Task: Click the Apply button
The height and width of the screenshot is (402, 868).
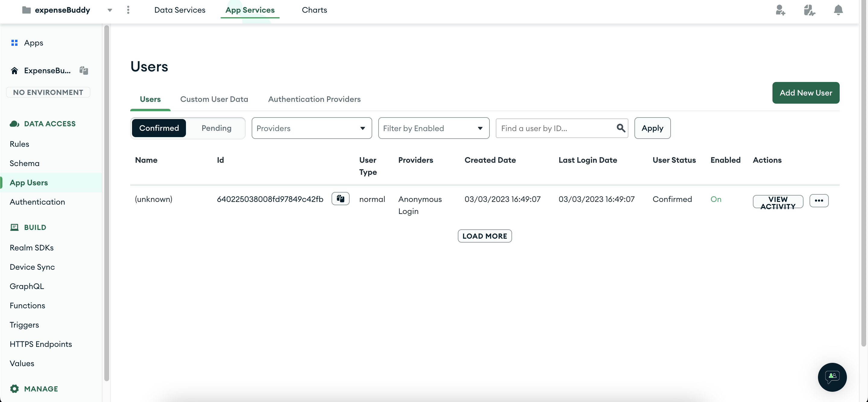Action: [x=652, y=128]
